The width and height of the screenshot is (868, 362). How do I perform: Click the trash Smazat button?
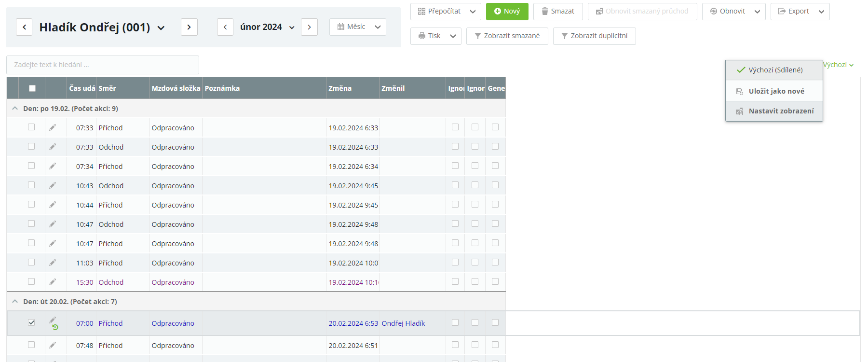point(557,11)
